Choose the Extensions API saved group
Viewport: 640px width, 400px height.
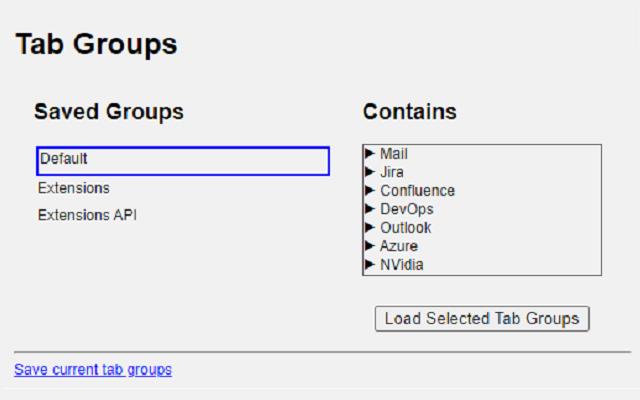point(87,215)
